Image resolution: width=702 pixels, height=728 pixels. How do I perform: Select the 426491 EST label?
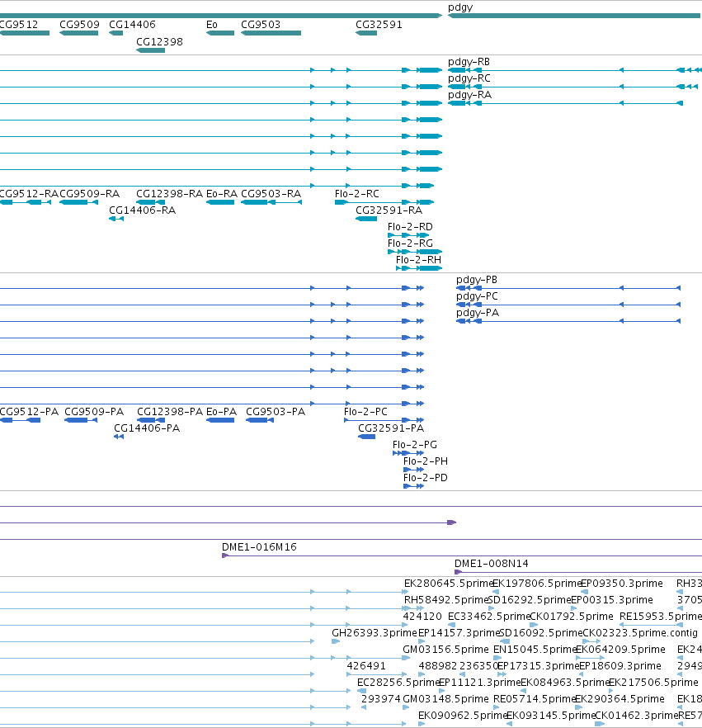click(x=366, y=666)
